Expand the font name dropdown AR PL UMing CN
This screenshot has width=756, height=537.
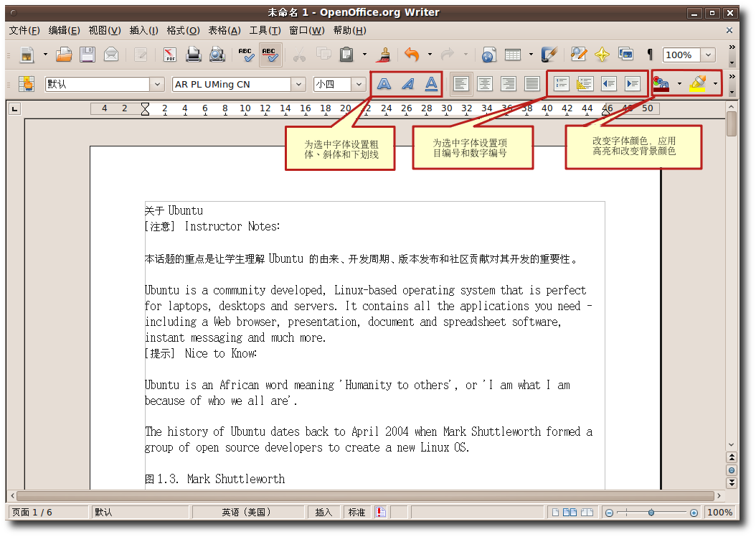click(298, 85)
